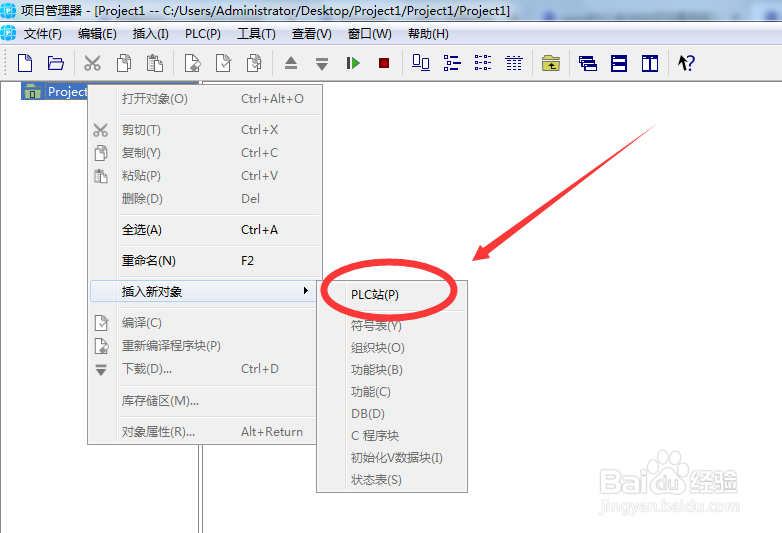Switch to the details view icon
This screenshot has height=533, width=782.
[514, 63]
